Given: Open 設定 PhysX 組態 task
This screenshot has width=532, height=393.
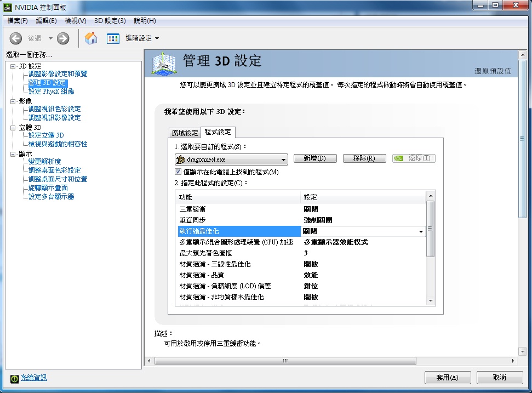Looking at the screenshot, I should click(52, 92).
